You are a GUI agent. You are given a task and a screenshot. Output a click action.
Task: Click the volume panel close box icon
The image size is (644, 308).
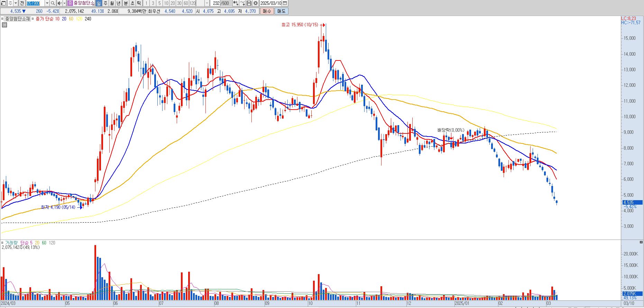click(x=641, y=242)
